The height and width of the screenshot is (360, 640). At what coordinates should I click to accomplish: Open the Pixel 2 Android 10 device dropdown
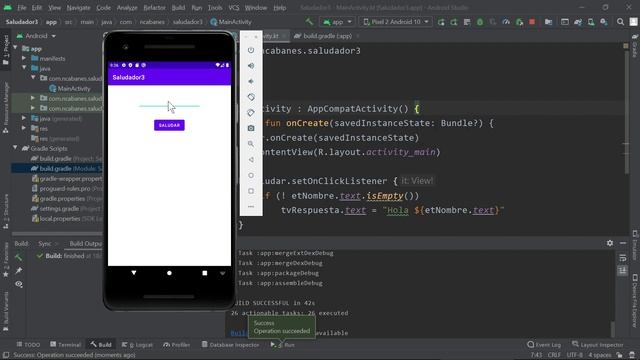(396, 22)
